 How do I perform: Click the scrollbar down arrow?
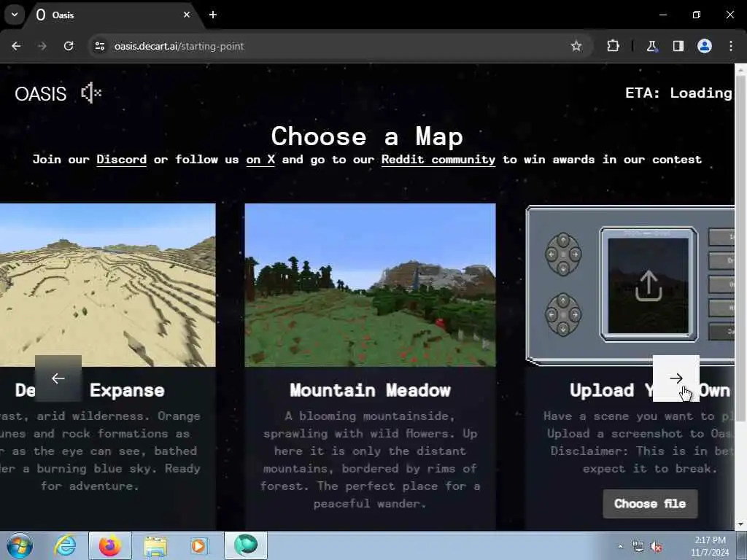(x=741, y=524)
